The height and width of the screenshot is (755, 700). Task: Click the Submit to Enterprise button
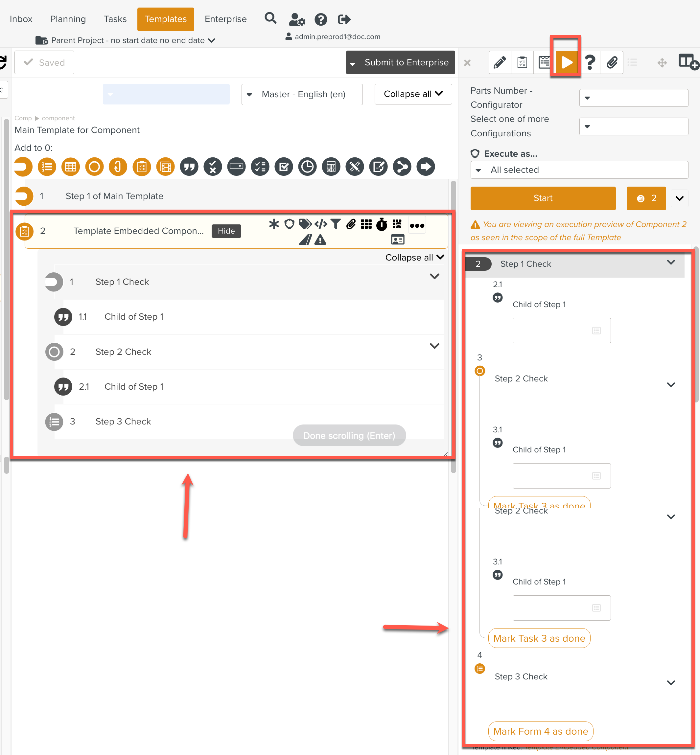pos(400,62)
